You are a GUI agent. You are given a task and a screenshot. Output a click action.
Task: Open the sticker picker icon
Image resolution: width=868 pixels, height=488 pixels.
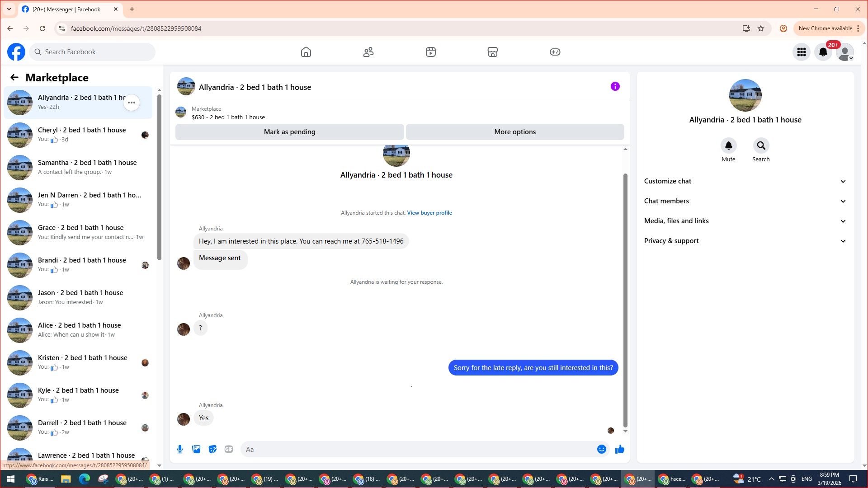point(212,449)
